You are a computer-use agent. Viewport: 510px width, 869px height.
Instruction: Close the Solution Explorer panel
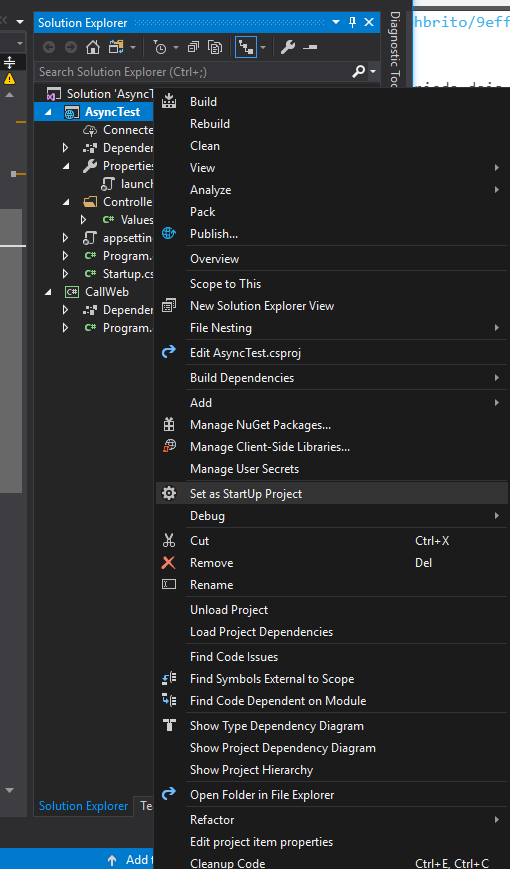pos(369,22)
